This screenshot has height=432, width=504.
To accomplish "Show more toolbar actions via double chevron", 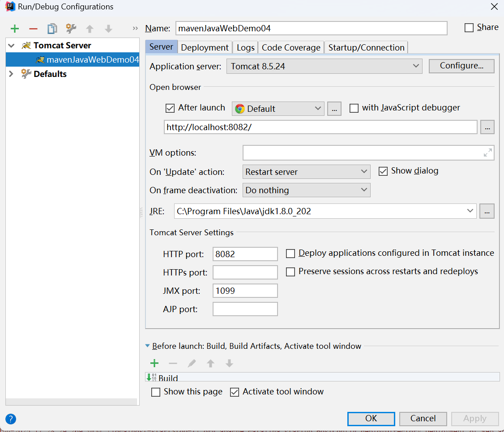I will (x=135, y=29).
